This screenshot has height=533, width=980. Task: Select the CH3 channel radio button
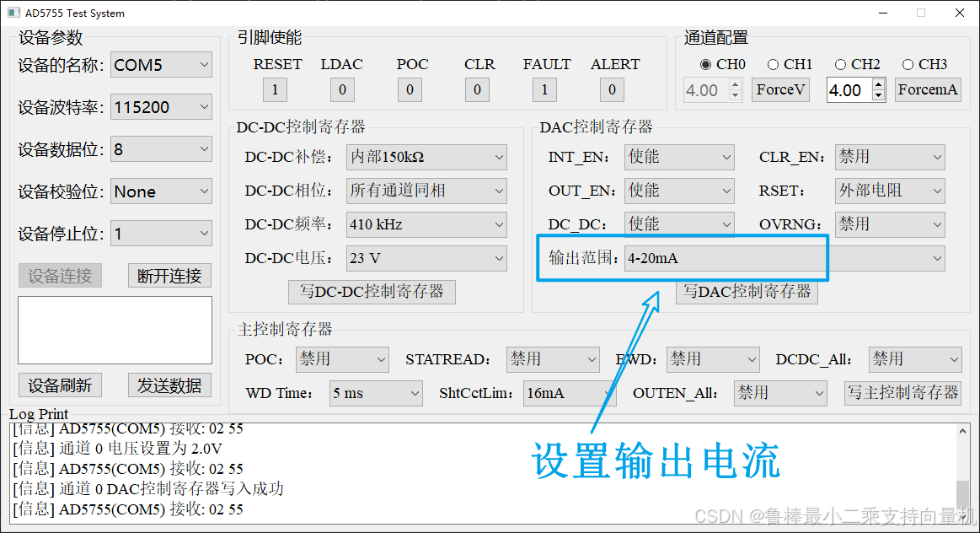[x=908, y=63]
